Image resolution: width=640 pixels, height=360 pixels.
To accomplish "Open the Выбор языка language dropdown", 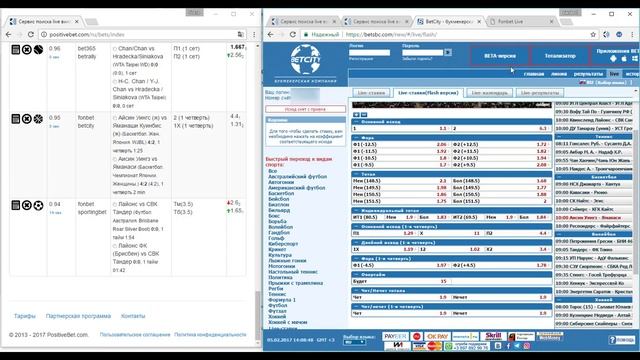I will [354, 342].
